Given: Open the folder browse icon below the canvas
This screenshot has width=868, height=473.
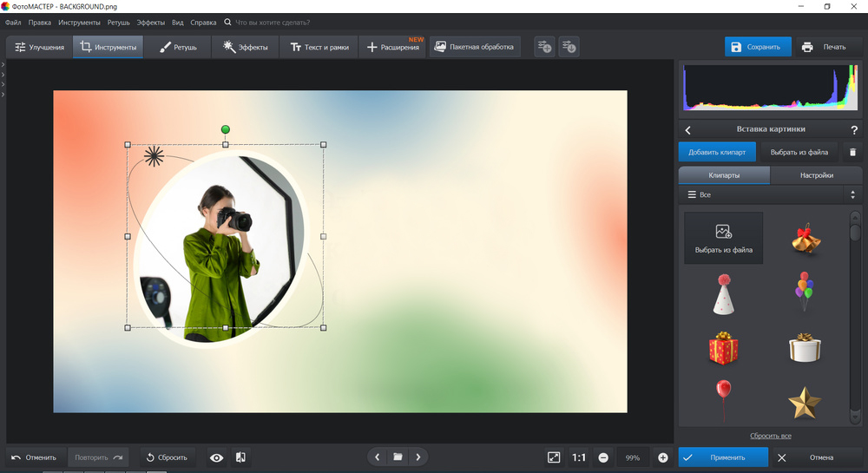Looking at the screenshot, I should (398, 457).
